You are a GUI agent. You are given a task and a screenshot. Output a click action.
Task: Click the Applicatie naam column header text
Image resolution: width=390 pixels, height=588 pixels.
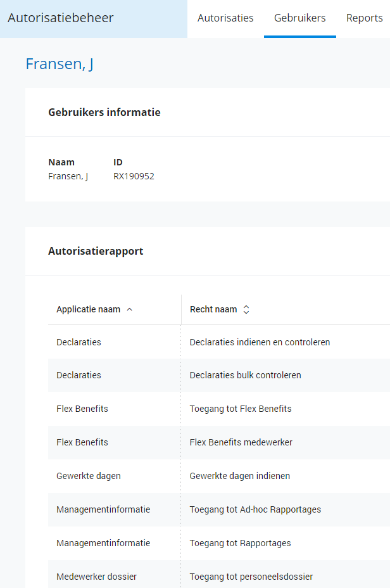[88, 310]
